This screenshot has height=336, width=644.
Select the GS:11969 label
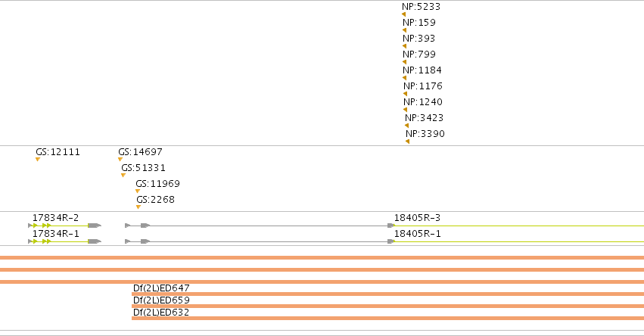[x=157, y=184]
